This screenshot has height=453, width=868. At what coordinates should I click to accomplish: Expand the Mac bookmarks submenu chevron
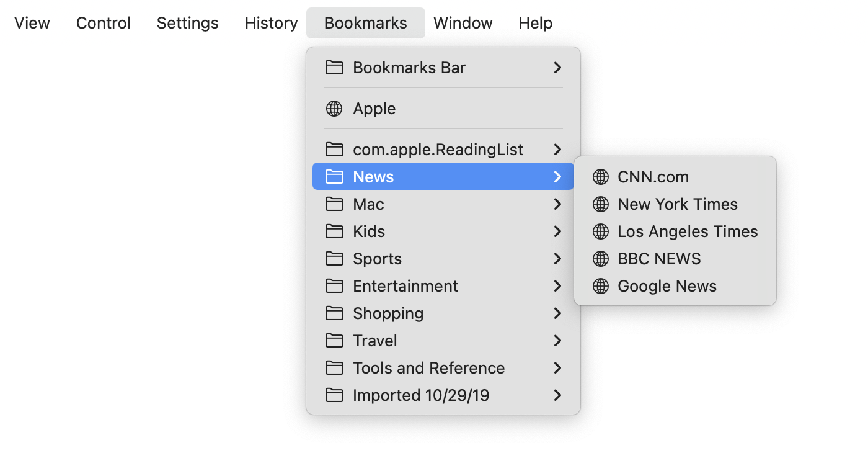557,204
